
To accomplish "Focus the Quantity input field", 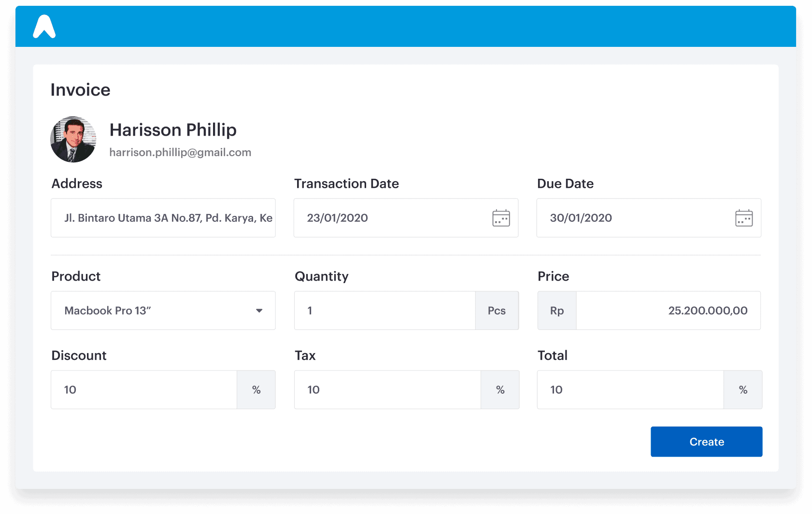I will point(385,311).
